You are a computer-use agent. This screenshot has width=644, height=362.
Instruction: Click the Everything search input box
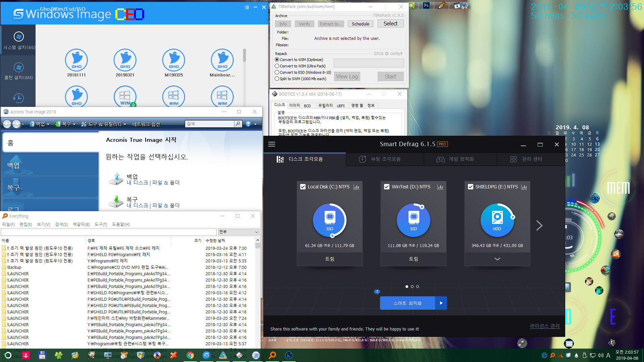[x=109, y=232]
